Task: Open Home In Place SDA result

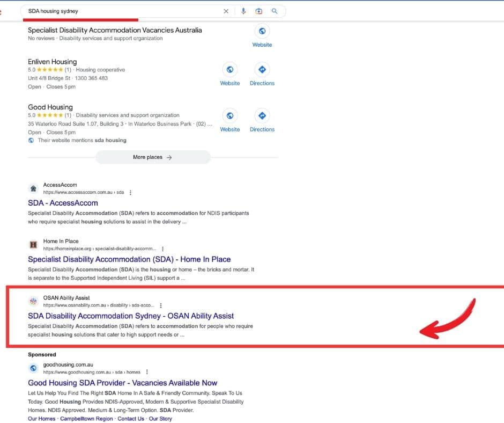Action: coord(129,259)
